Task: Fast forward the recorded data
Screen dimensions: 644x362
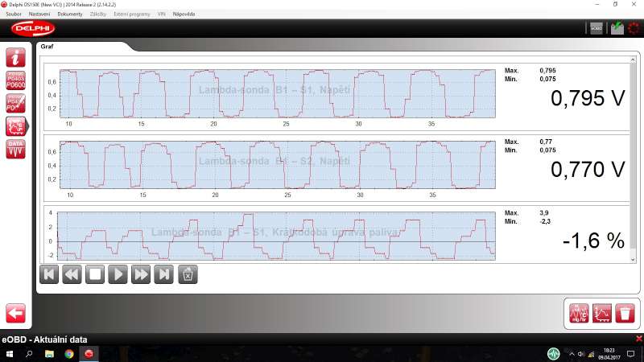Action: 141,274
